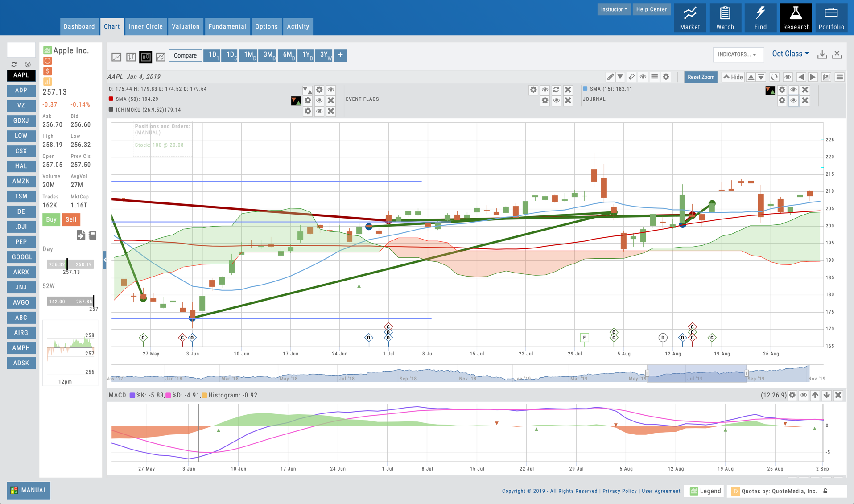Open up/down candle color selector
Screen dimensions: 854x504
pyautogui.click(x=308, y=90)
